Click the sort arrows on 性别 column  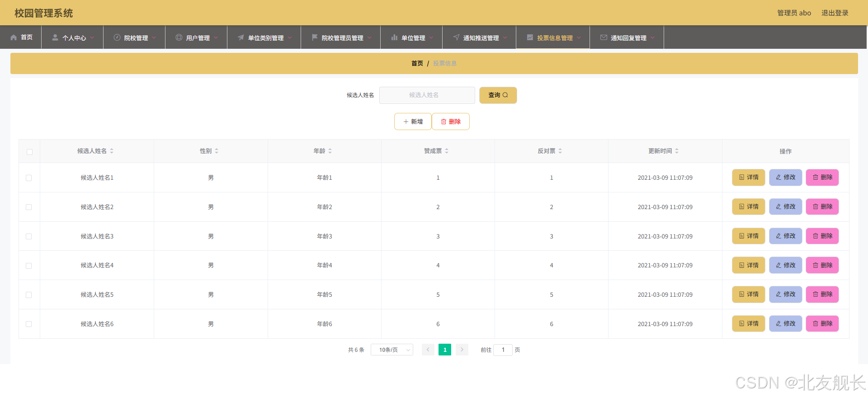tap(217, 151)
